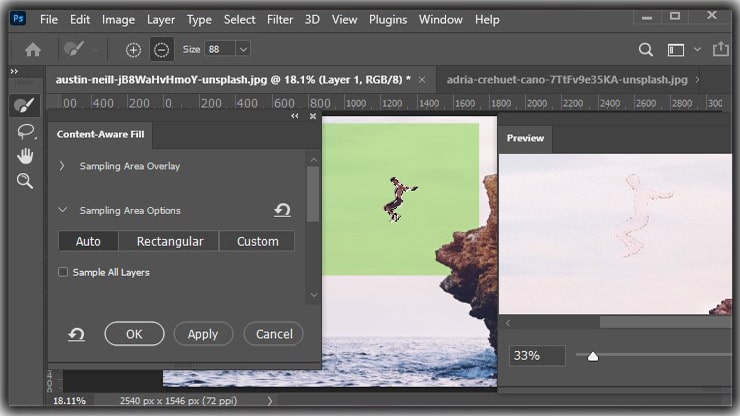The height and width of the screenshot is (416, 740).
Task: Select the Lasso tool
Action: (25, 131)
